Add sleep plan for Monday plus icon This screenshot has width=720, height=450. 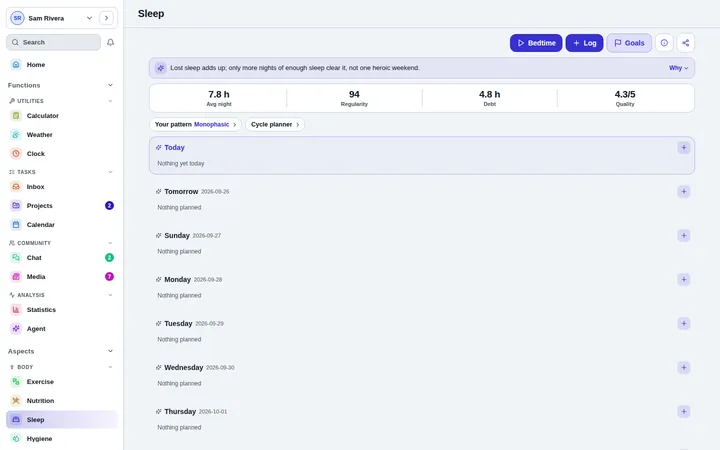click(x=683, y=280)
